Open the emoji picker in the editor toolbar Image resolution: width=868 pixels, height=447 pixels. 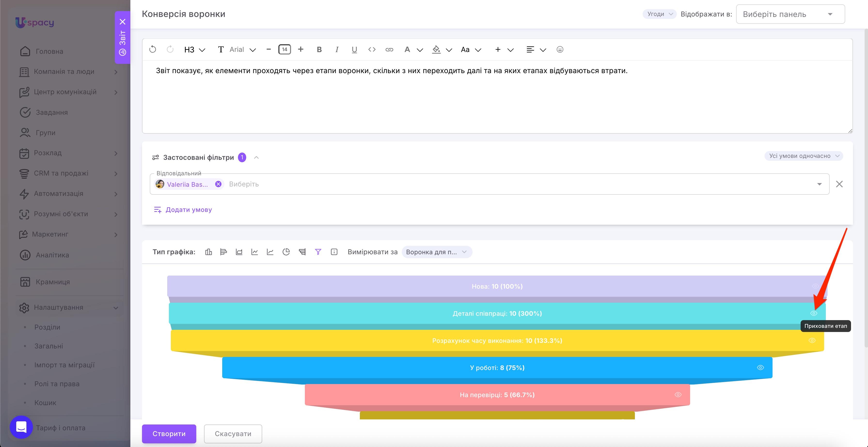560,49
